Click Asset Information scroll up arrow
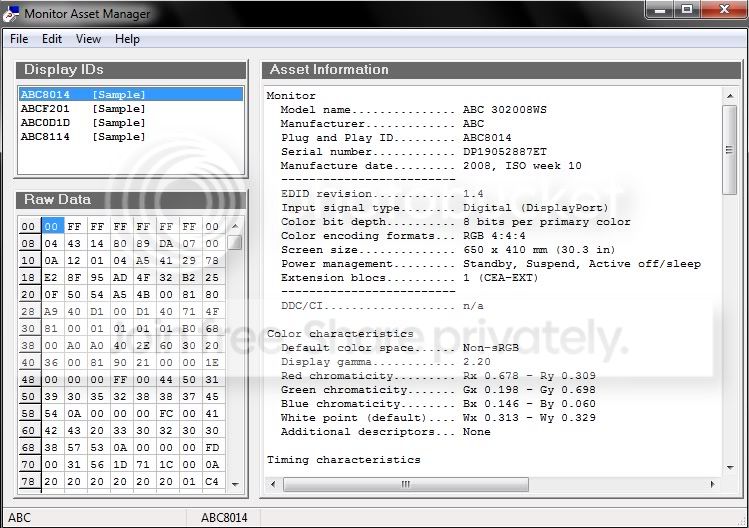This screenshot has width=749, height=528. [x=729, y=96]
